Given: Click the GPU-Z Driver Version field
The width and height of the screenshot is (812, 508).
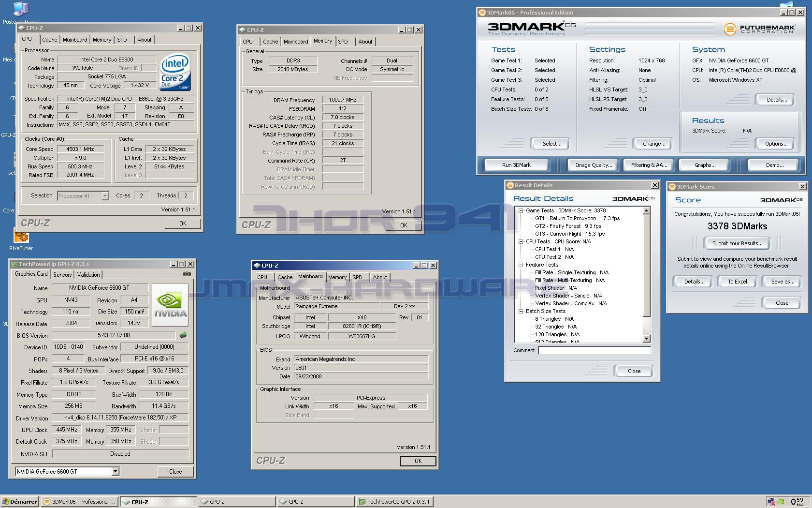Looking at the screenshot, I should pyautogui.click(x=120, y=418).
